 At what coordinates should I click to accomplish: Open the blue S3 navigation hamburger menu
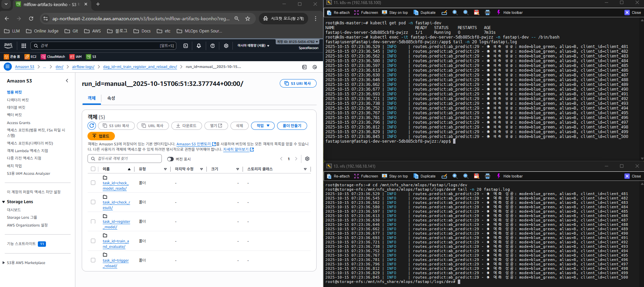click(7, 67)
